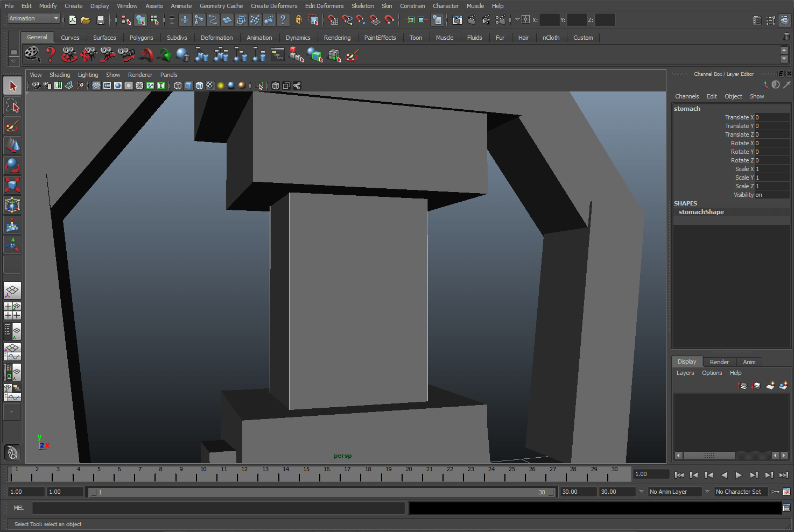Activate the Rotate tool in the toolbox

pos(12,165)
